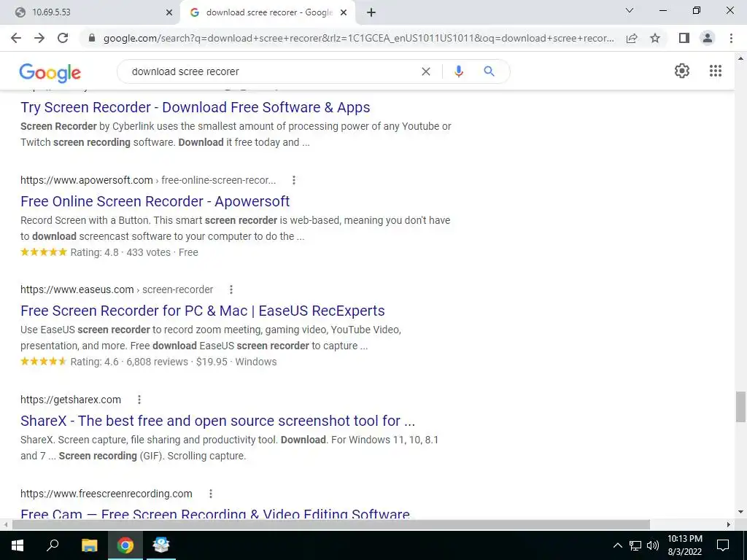Open more options for apowersoft.com result
747x560 pixels.
point(294,180)
